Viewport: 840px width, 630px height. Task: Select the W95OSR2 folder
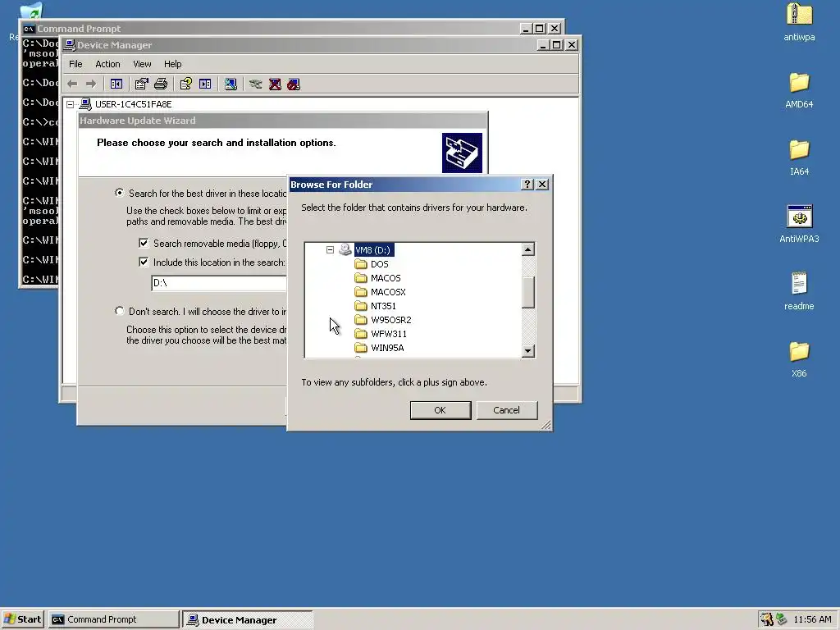[x=391, y=320]
